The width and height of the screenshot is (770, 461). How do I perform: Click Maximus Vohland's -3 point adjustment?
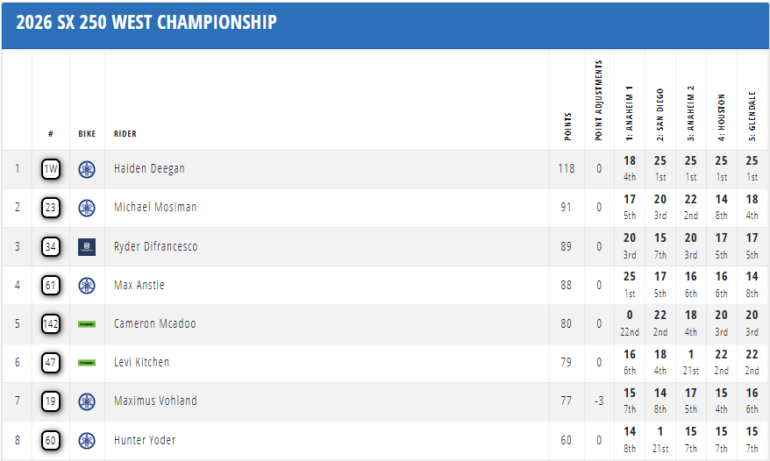[598, 401]
